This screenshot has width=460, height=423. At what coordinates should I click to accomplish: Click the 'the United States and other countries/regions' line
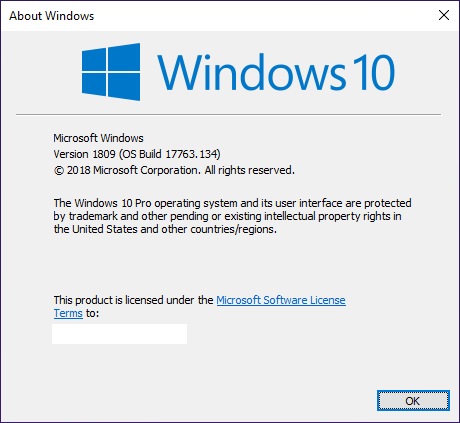click(165, 229)
